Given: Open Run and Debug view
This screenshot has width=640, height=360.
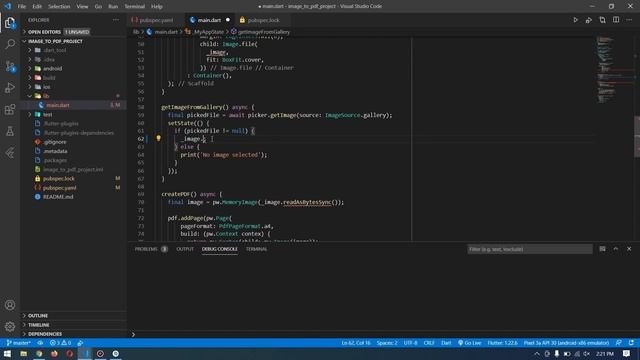Looking at the screenshot, I should pyautogui.click(x=10, y=88).
